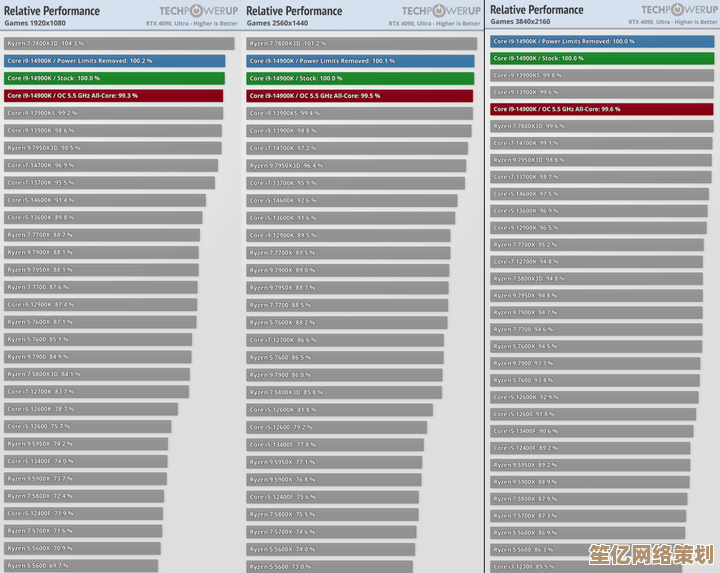720x573 pixels.
Task: Click the 'RTX 4090, Ultra' note in the 1920x1080 chart
Action: (x=192, y=23)
